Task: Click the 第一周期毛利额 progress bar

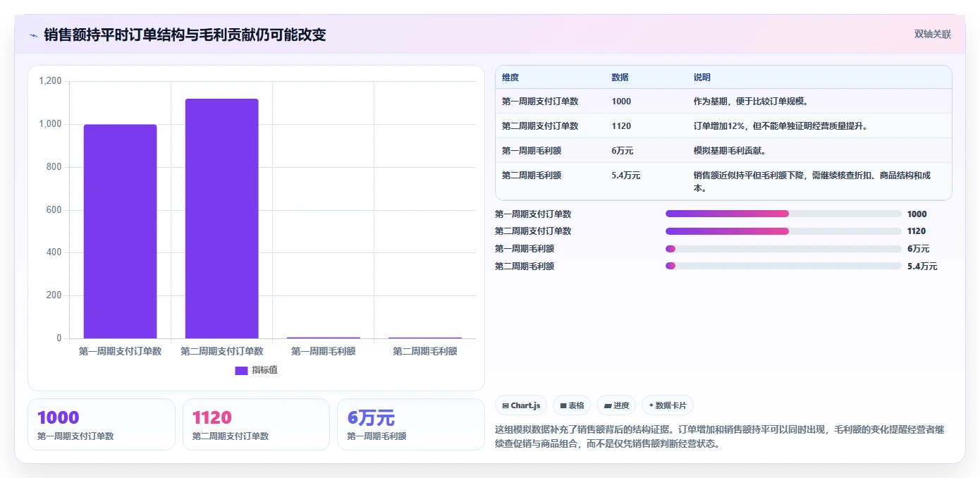Action: tap(783, 248)
